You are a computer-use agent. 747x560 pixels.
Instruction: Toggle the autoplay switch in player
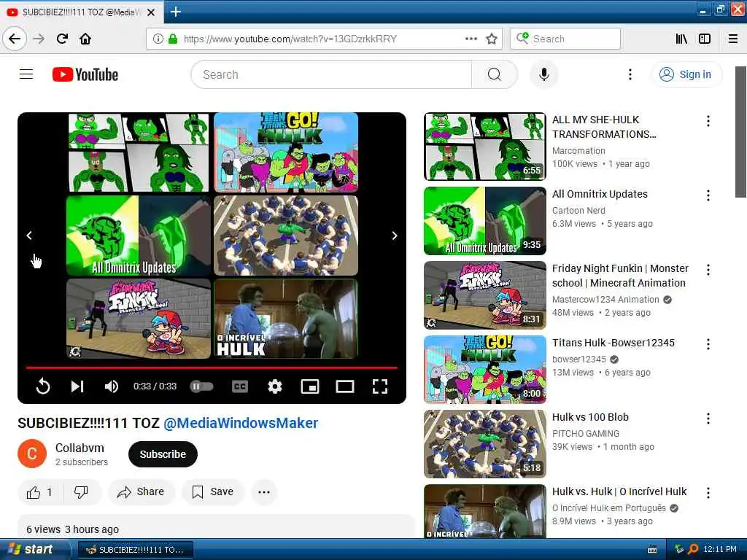201,386
